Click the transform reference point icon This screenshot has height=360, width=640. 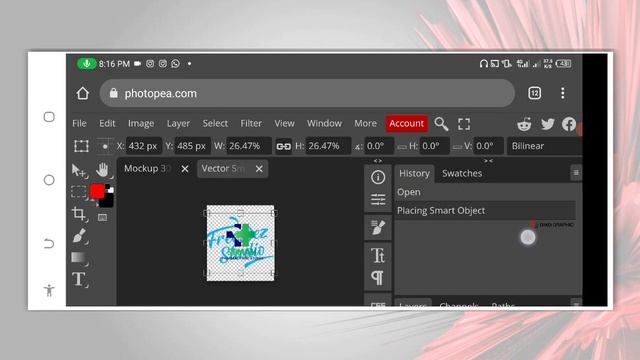tap(104, 146)
